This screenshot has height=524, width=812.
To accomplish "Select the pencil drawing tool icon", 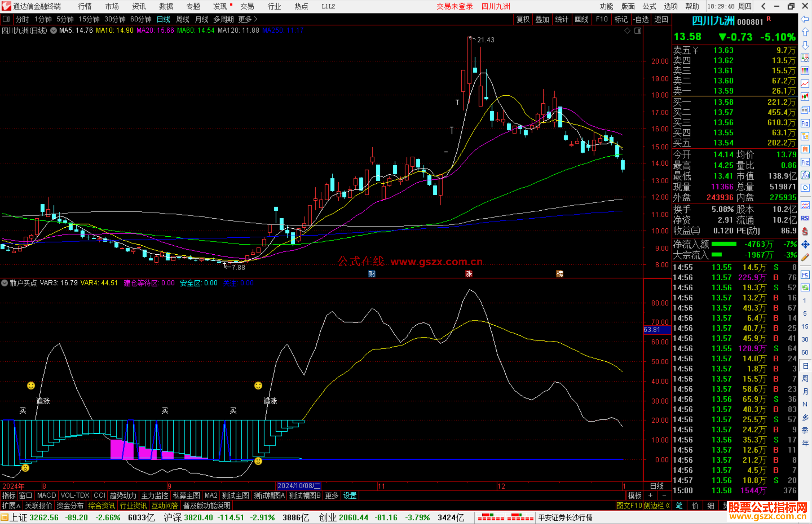I will (805, 257).
